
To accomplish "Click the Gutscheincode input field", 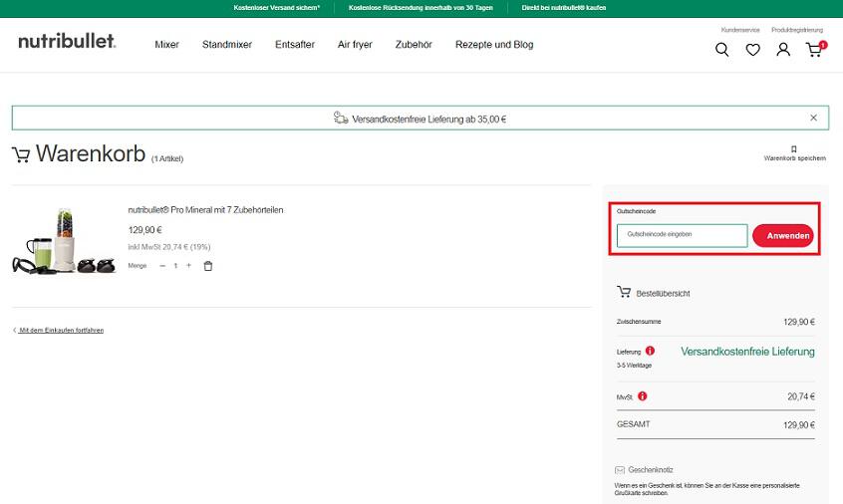I will [682, 235].
